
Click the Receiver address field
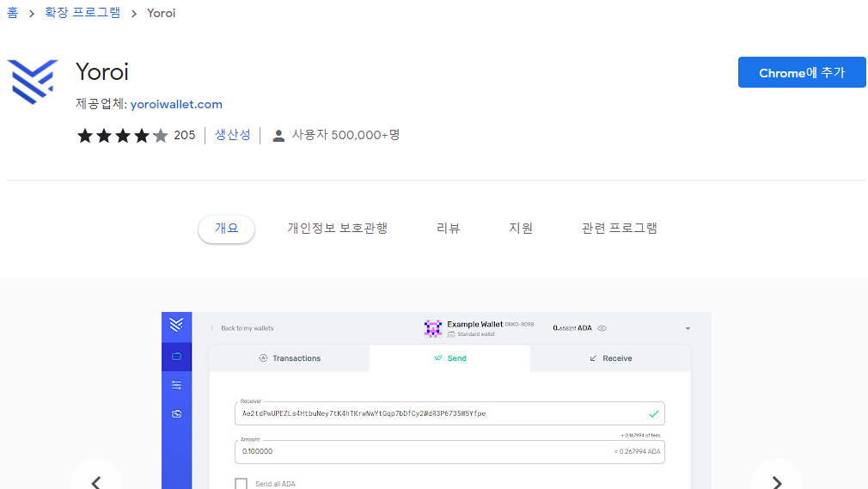[x=449, y=413]
